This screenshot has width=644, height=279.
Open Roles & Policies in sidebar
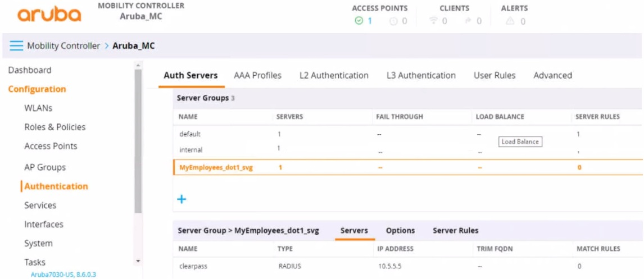pyautogui.click(x=55, y=127)
